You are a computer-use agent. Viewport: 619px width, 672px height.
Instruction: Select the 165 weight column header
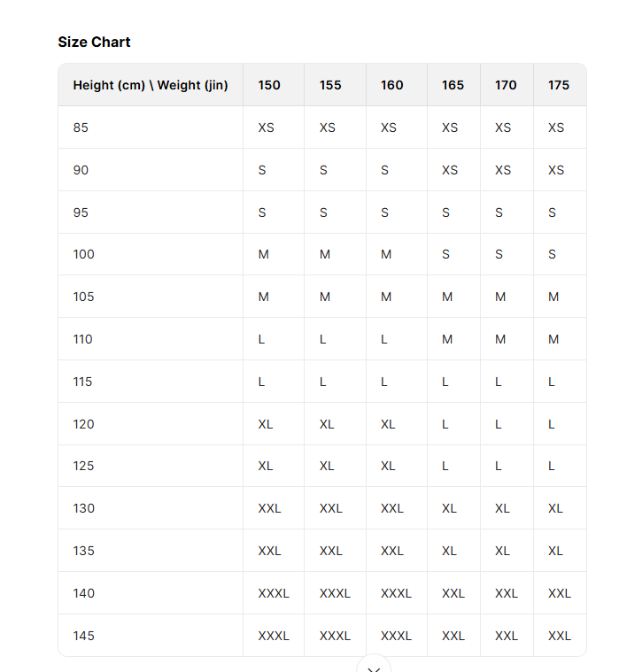pyautogui.click(x=453, y=85)
